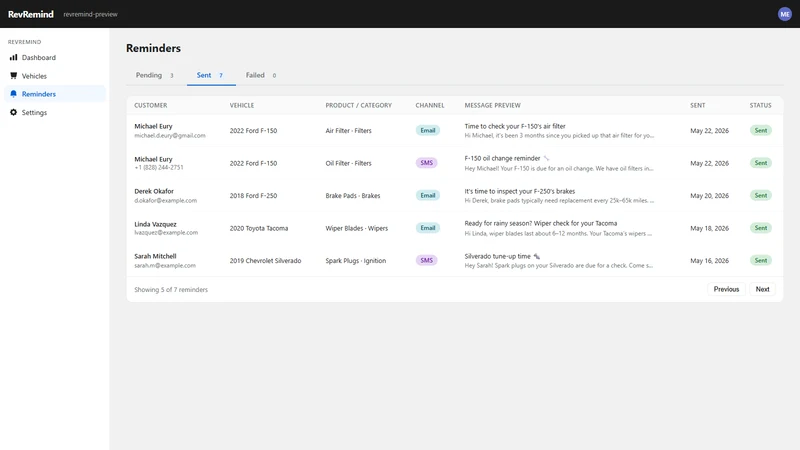Click Wiper Blades · Wipers product cell
This screenshot has height=450, width=800.
[x=357, y=228]
